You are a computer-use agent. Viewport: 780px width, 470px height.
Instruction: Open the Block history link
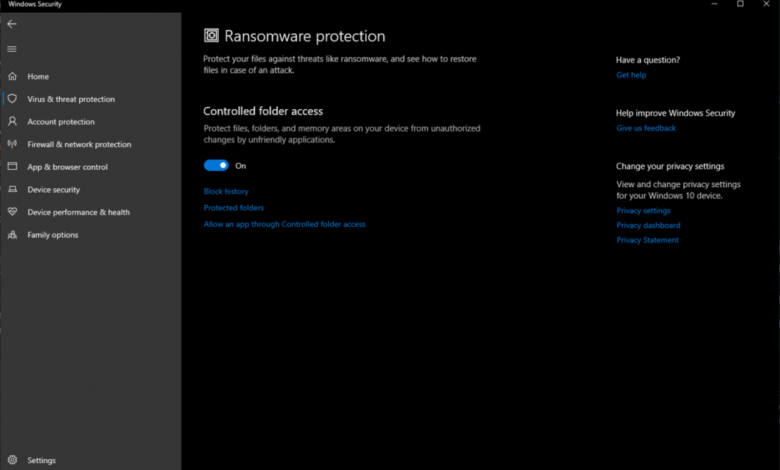226,191
